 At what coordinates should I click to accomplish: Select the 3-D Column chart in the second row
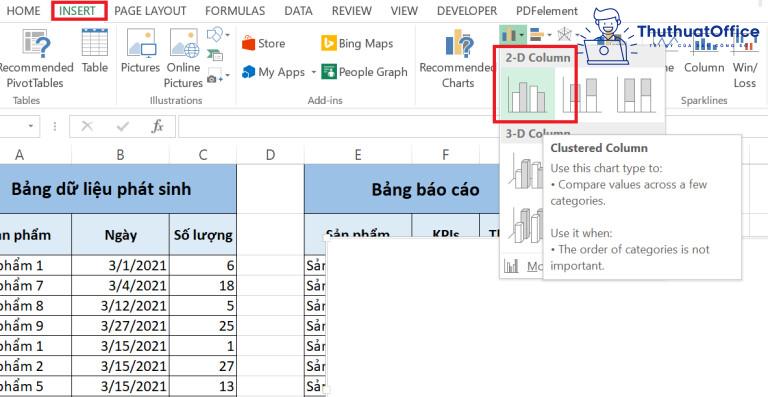pyautogui.click(x=527, y=224)
